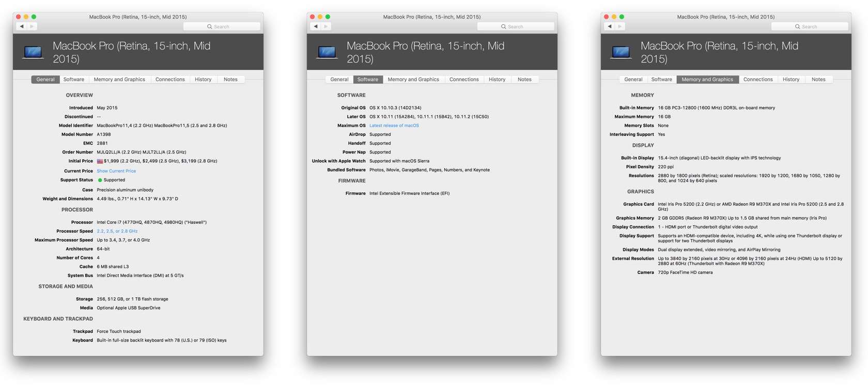
Task: Switch to Memory and Graphics in left window
Action: click(x=119, y=80)
